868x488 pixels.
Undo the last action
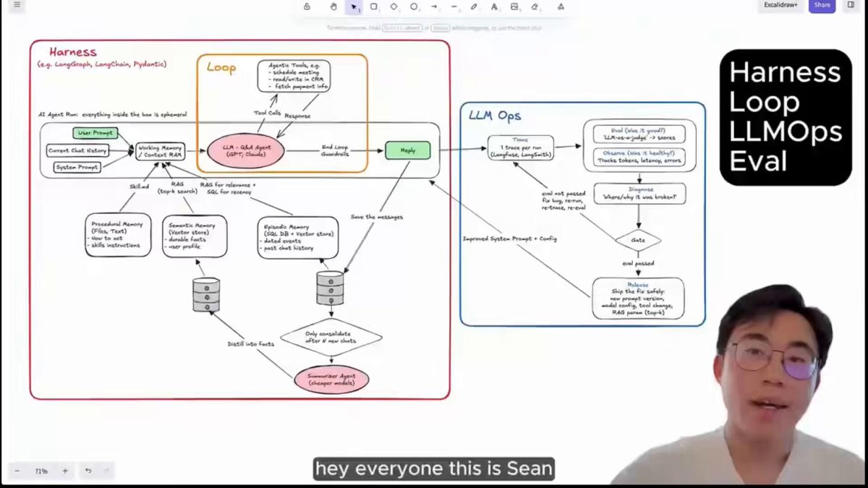(x=88, y=471)
